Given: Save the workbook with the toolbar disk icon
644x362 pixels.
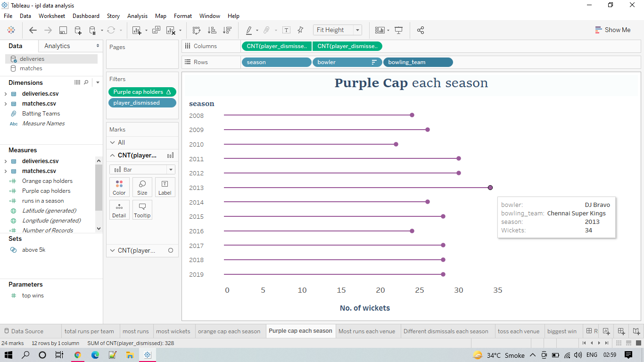Looking at the screenshot, I should [63, 30].
